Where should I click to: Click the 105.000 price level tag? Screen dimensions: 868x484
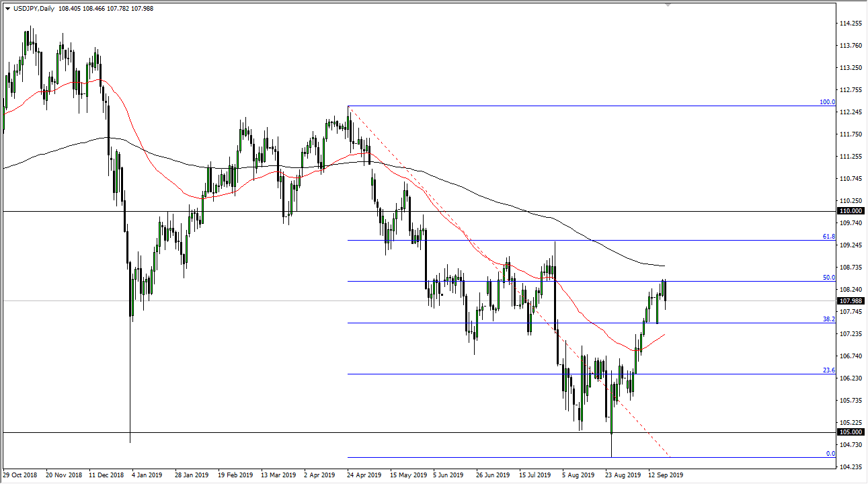point(850,432)
